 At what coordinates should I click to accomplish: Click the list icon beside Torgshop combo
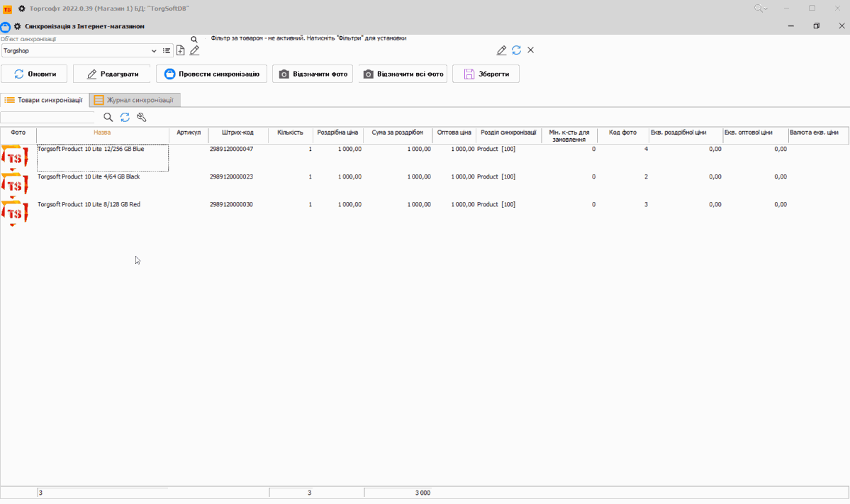pos(167,51)
